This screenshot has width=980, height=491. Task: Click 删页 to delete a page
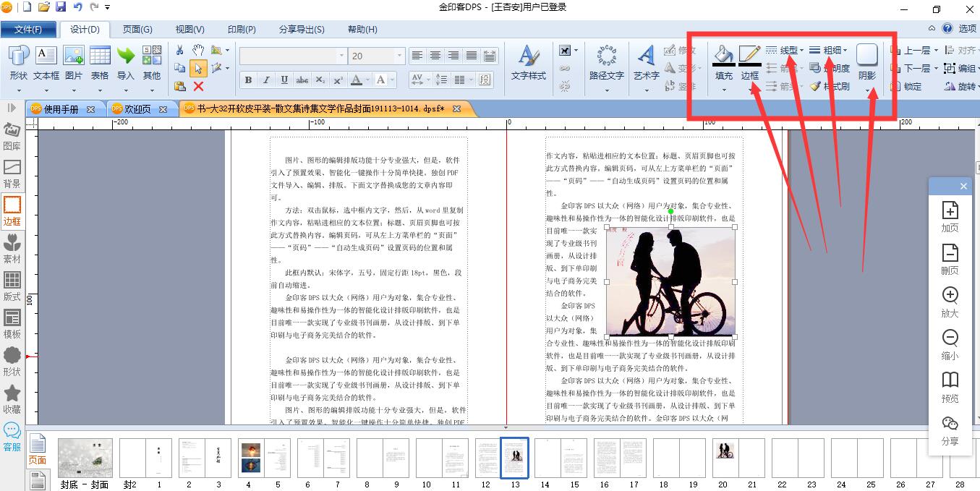[950, 260]
